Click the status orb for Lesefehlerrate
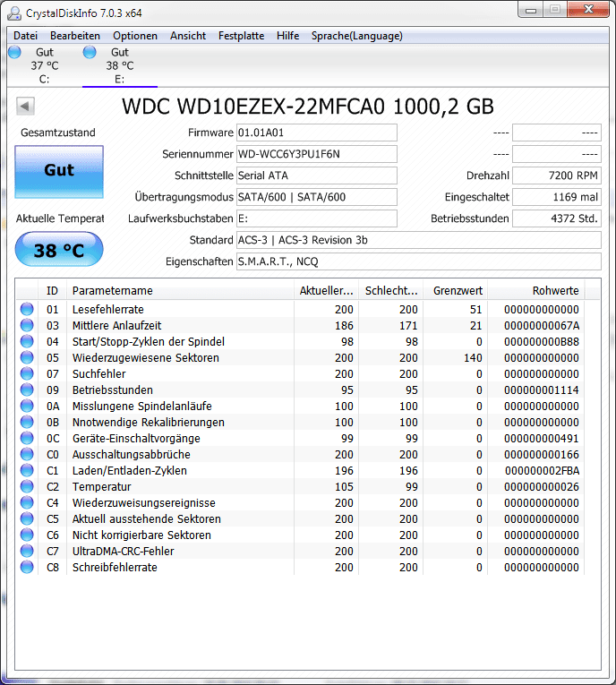Viewport: 616px width, 685px height. (27, 309)
